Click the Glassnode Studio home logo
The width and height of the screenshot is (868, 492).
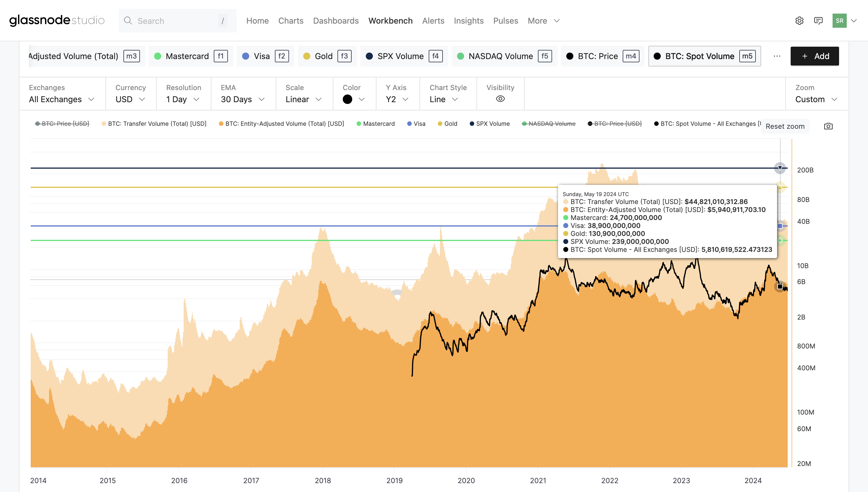57,20
